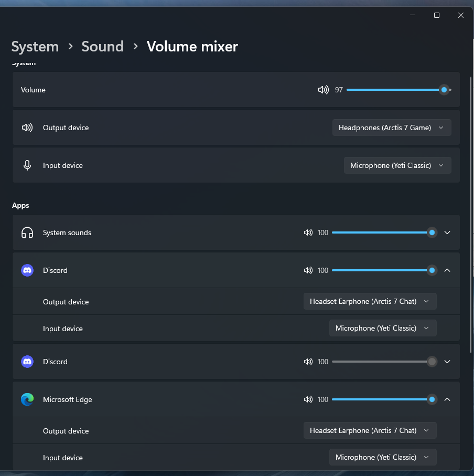This screenshot has height=476, width=474.
Task: Click the headphones icon beside System sounds
Action: [27, 232]
